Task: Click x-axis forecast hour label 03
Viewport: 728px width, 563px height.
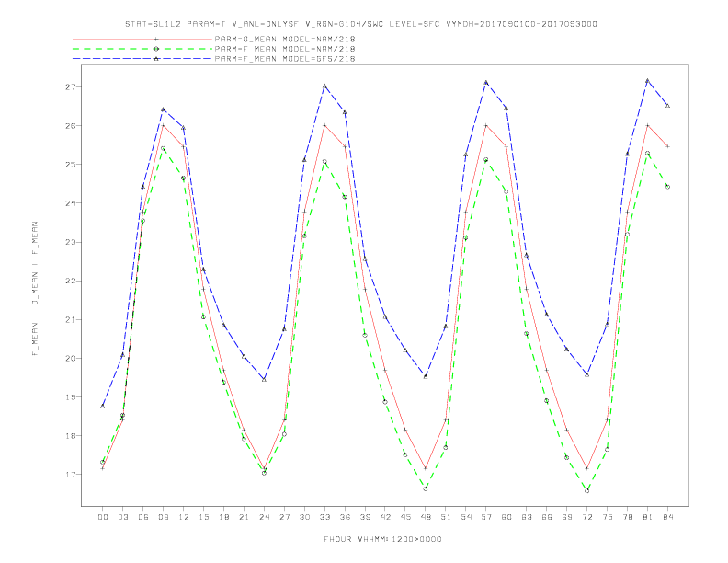Action: coord(122,517)
